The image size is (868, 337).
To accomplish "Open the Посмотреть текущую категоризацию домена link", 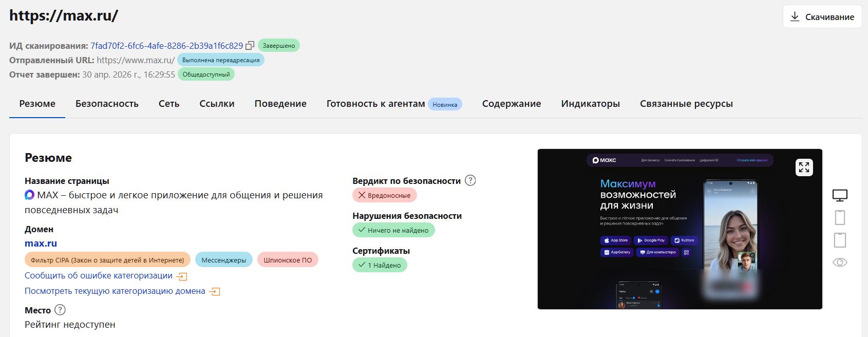I will (115, 291).
